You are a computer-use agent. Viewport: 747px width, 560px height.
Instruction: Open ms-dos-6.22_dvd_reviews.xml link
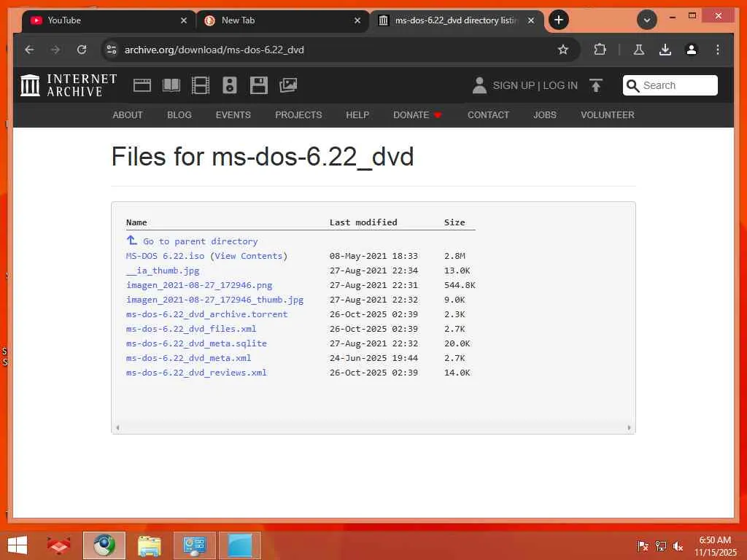click(x=196, y=373)
